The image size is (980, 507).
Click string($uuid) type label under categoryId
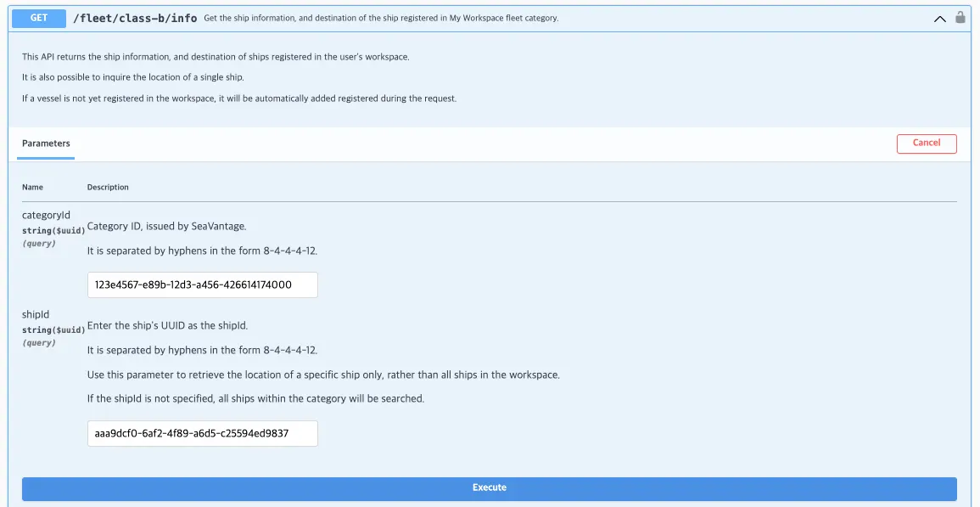[53, 230]
